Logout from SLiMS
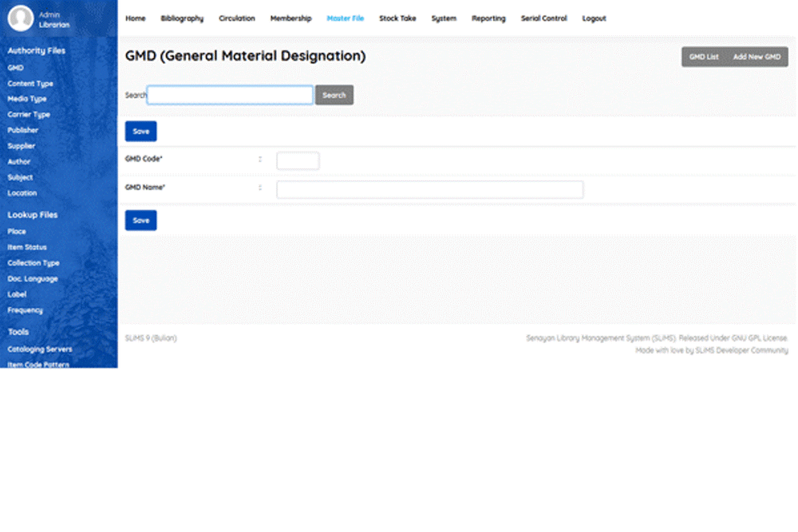 coord(594,18)
